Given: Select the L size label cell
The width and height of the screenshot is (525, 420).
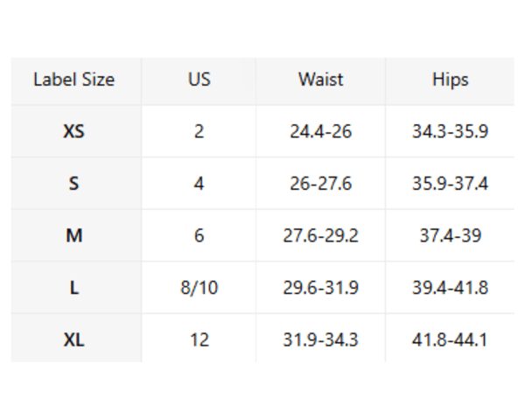Looking at the screenshot, I should pyautogui.click(x=74, y=288).
